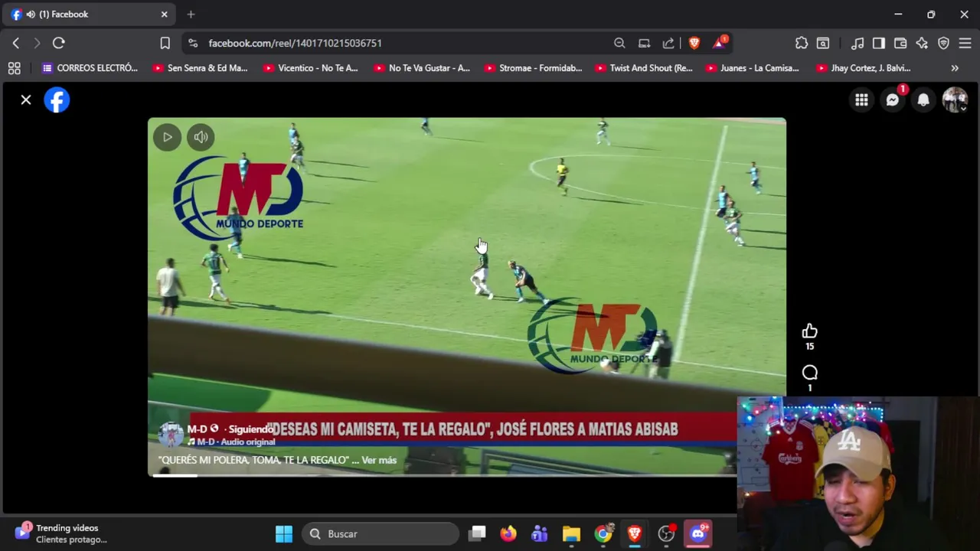Open Stromae - Formidab... bookmark
Viewport: 980px width, 551px height.
coord(532,68)
